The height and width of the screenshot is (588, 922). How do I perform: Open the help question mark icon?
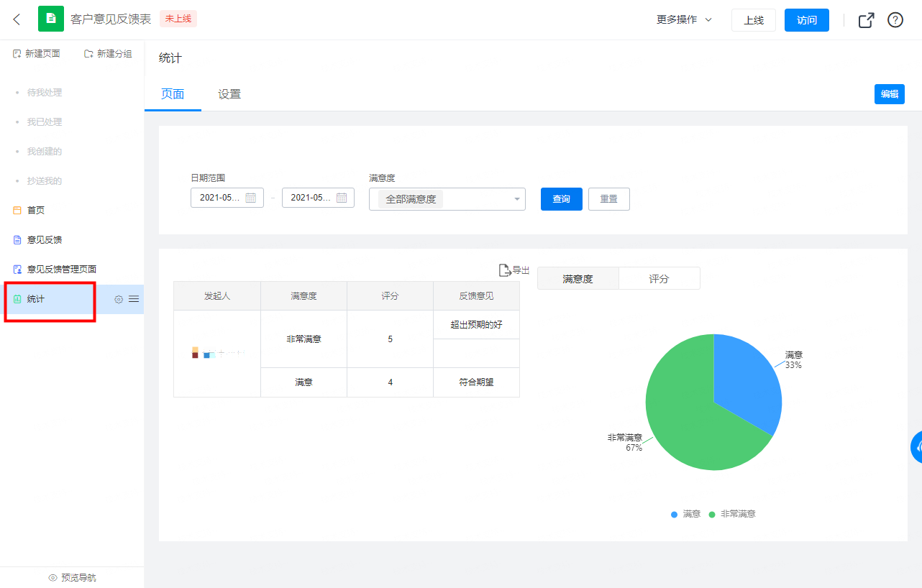(x=895, y=20)
